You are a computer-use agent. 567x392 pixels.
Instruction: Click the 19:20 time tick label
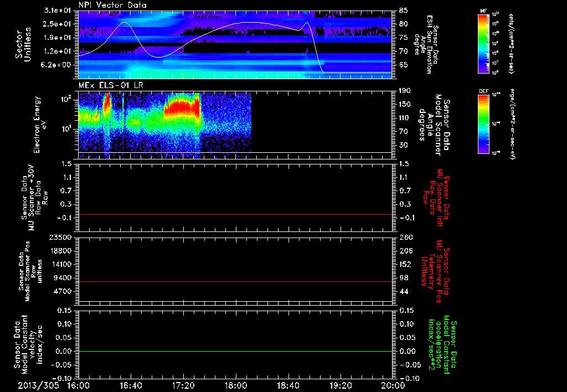point(341,385)
